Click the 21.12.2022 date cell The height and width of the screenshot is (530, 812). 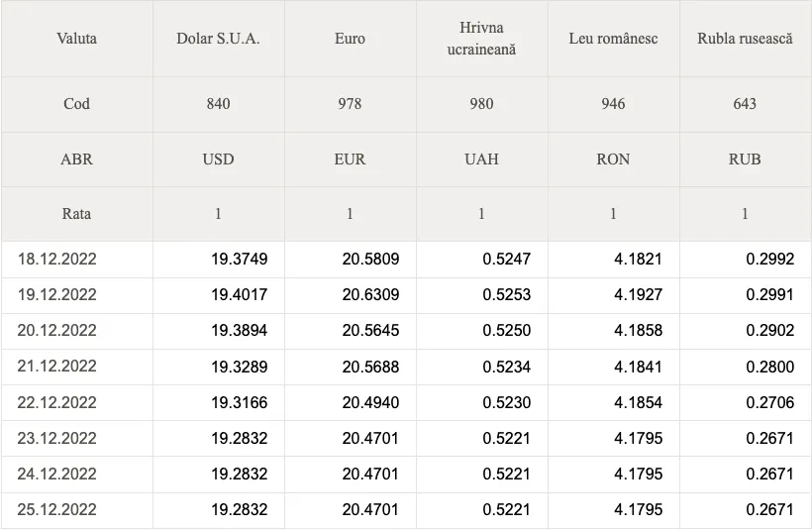(x=57, y=367)
